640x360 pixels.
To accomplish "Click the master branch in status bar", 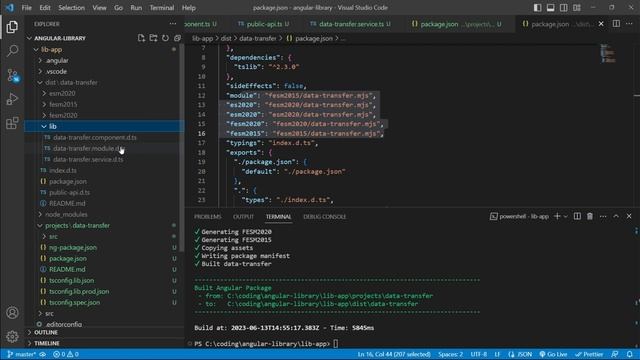I will pyautogui.click(x=22, y=354).
